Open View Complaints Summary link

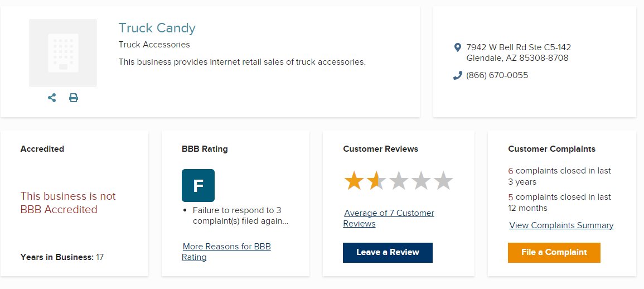[561, 225]
